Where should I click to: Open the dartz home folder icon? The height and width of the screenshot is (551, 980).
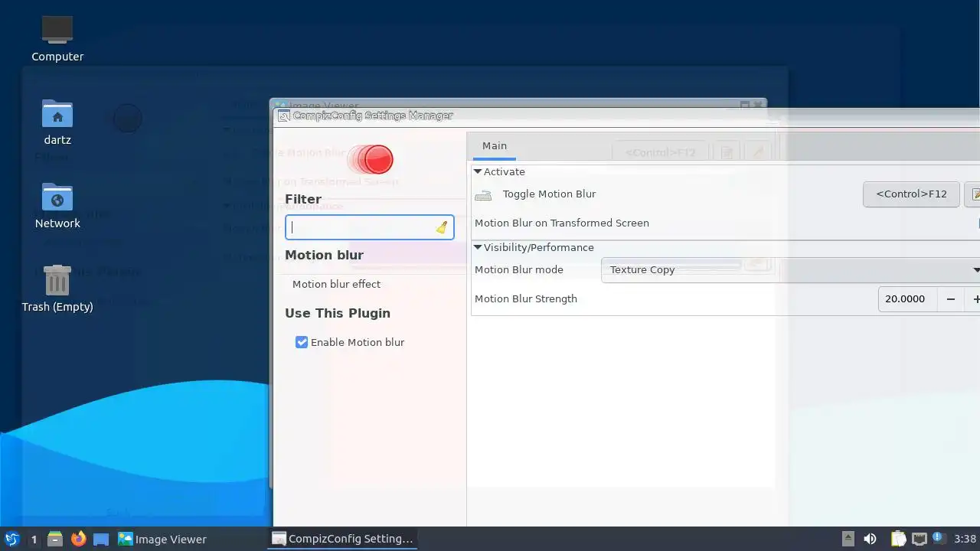click(x=57, y=114)
